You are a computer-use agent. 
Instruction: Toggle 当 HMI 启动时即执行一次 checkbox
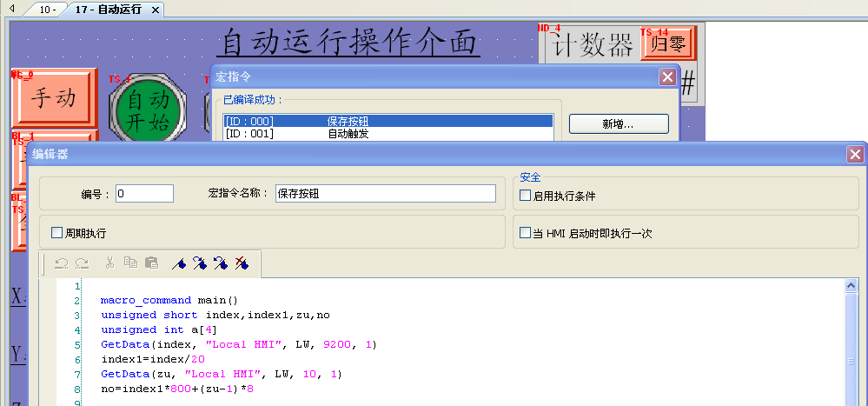(x=525, y=233)
